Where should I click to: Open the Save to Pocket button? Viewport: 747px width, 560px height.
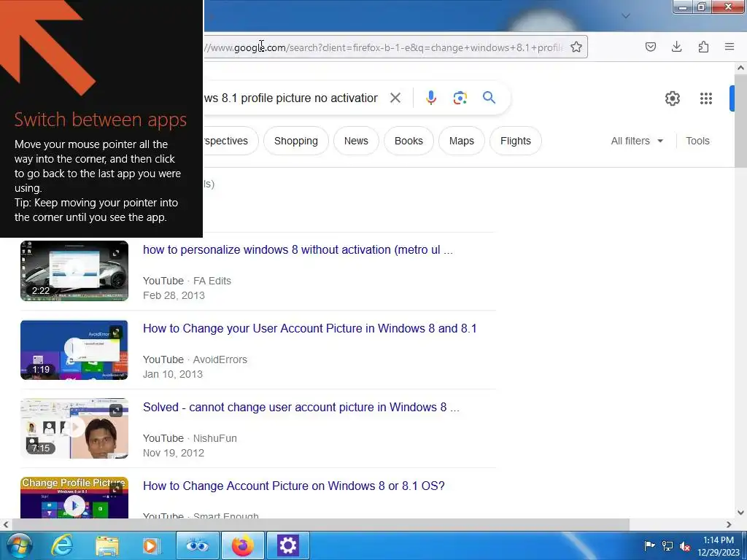[x=650, y=47]
